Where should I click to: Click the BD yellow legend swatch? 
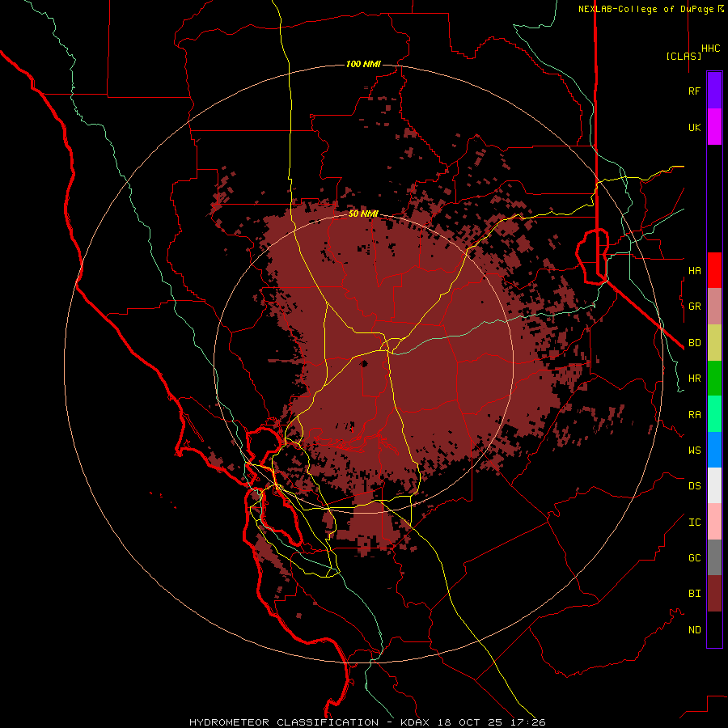714,343
